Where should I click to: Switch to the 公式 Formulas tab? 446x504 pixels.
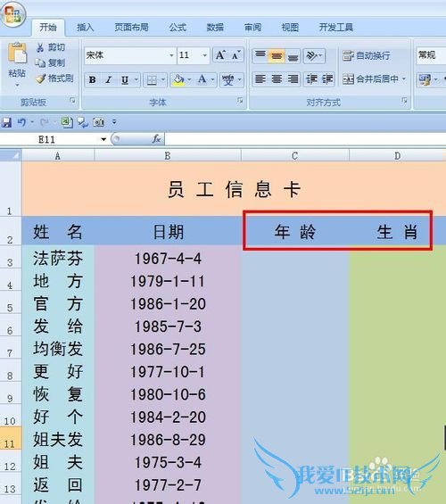click(x=178, y=28)
